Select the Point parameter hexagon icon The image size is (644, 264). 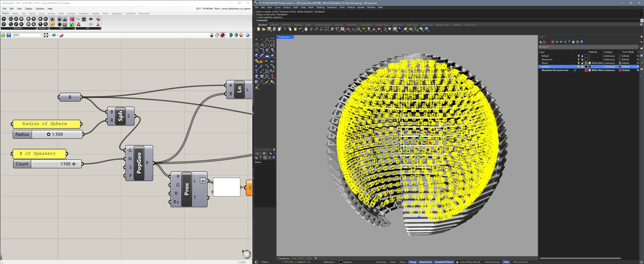[x=4, y=19]
